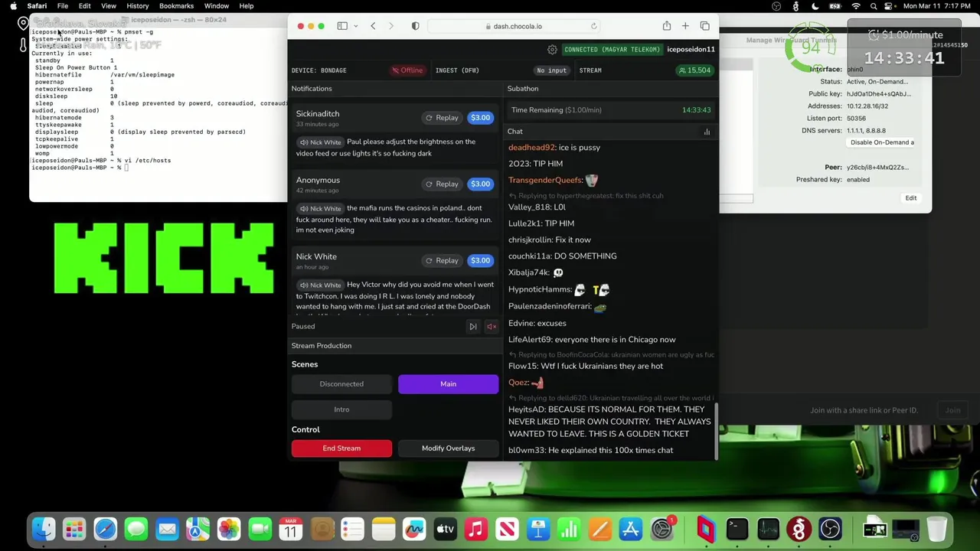Open the Bookmarks menu
980x551 pixels.
[x=176, y=6]
